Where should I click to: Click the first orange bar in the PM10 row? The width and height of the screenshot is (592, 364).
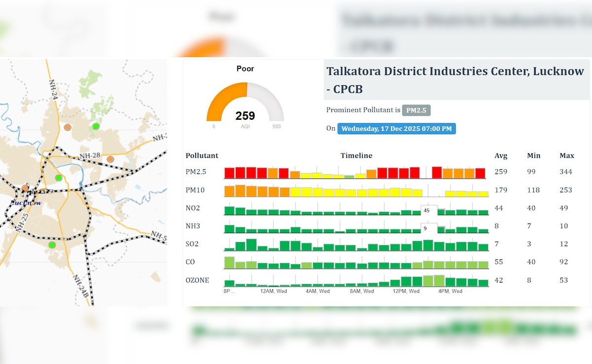point(229,191)
